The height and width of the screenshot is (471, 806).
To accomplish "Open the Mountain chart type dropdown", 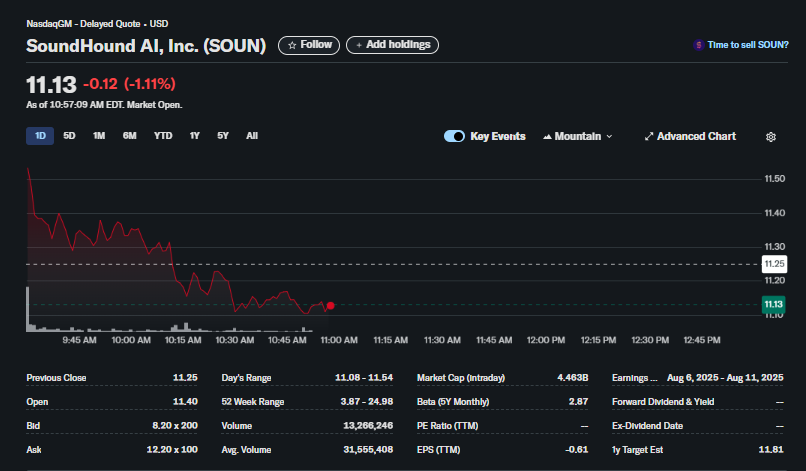I will pos(577,136).
